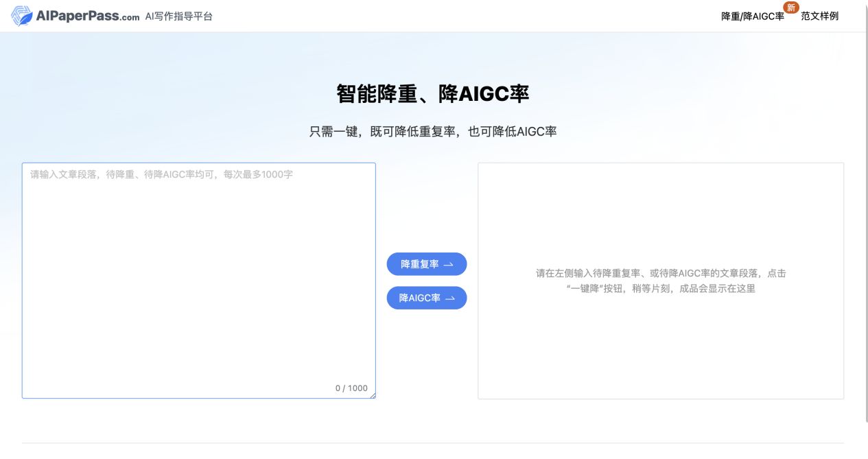Click the AIPaperPass.com brand name text

[x=87, y=16]
